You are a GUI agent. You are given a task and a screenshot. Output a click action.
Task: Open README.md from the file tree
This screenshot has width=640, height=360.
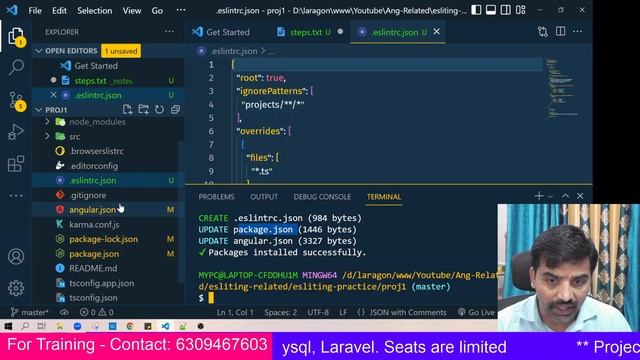(x=93, y=268)
